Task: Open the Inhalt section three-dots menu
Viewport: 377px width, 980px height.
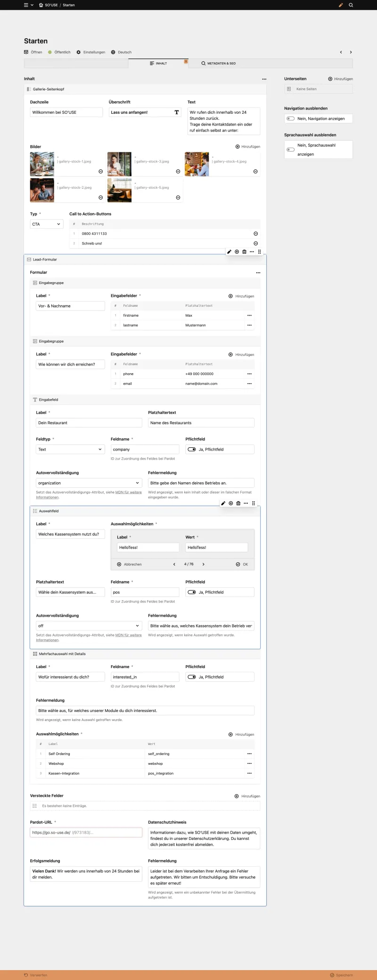Action: tap(264, 79)
